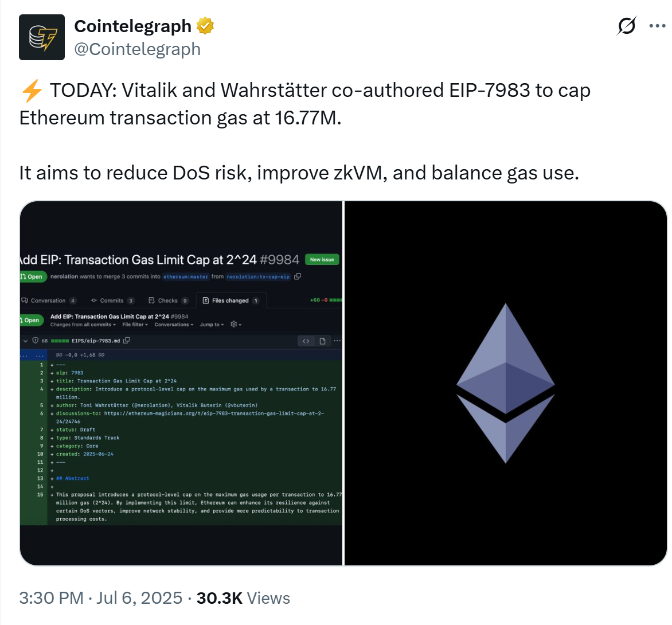Viewport: 672px width, 625px height.
Task: Open the Ethereum logo image
Action: click(505, 383)
